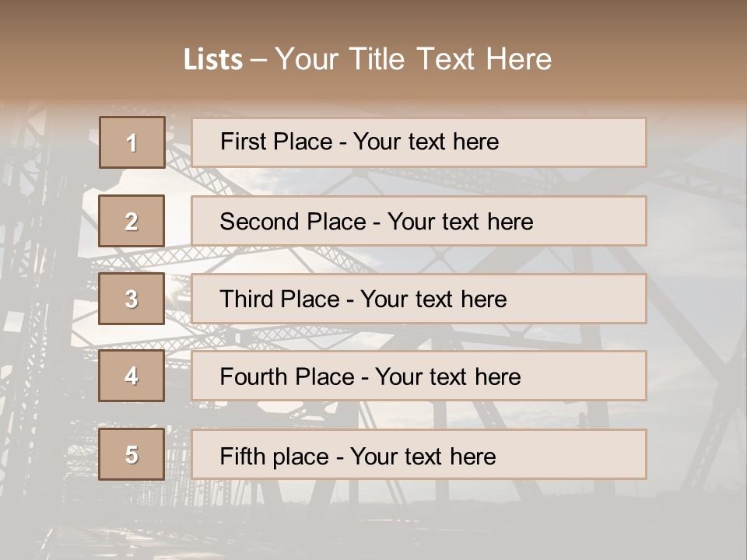Click "Your text here" in Third Place row
The width and height of the screenshot is (747, 560).
[x=433, y=299]
